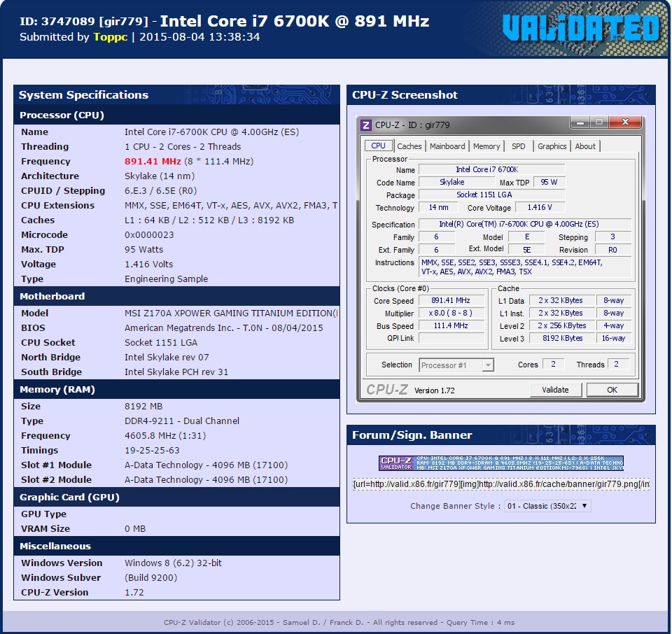The width and height of the screenshot is (672, 634).
Task: Open the Mainboard tab
Action: [x=447, y=146]
